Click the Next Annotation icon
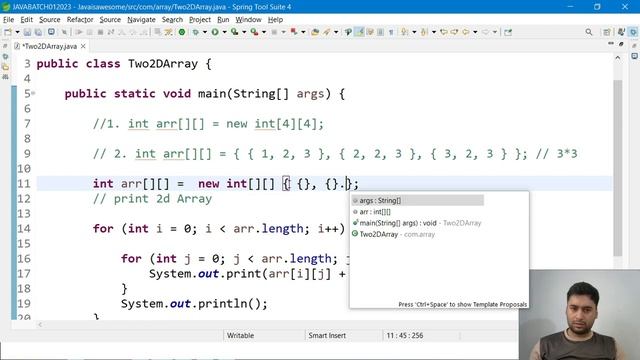This screenshot has width=640, height=360. (404, 32)
